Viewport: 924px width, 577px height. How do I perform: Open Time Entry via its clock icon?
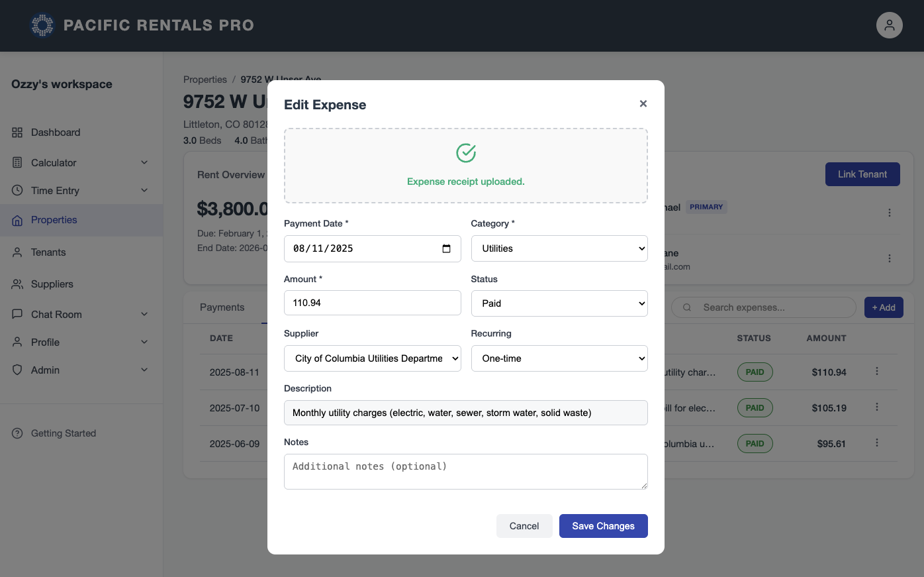click(17, 190)
